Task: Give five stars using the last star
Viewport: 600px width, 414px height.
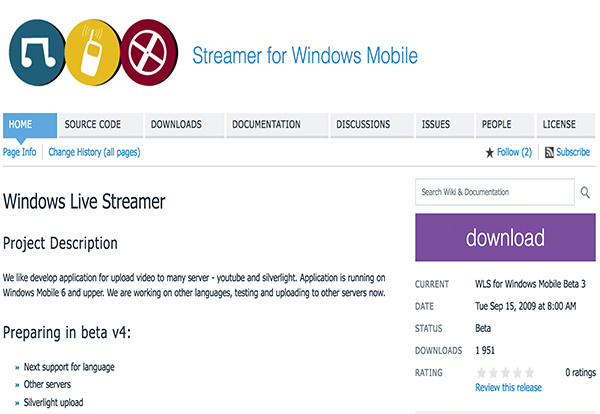Action: [x=529, y=372]
